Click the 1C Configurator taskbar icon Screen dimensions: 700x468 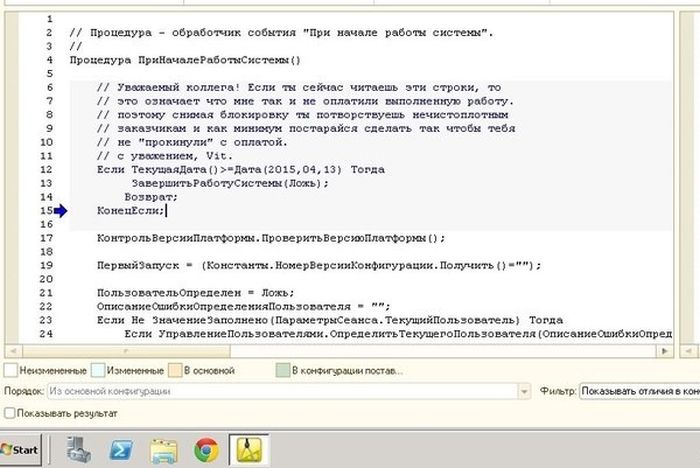247,450
